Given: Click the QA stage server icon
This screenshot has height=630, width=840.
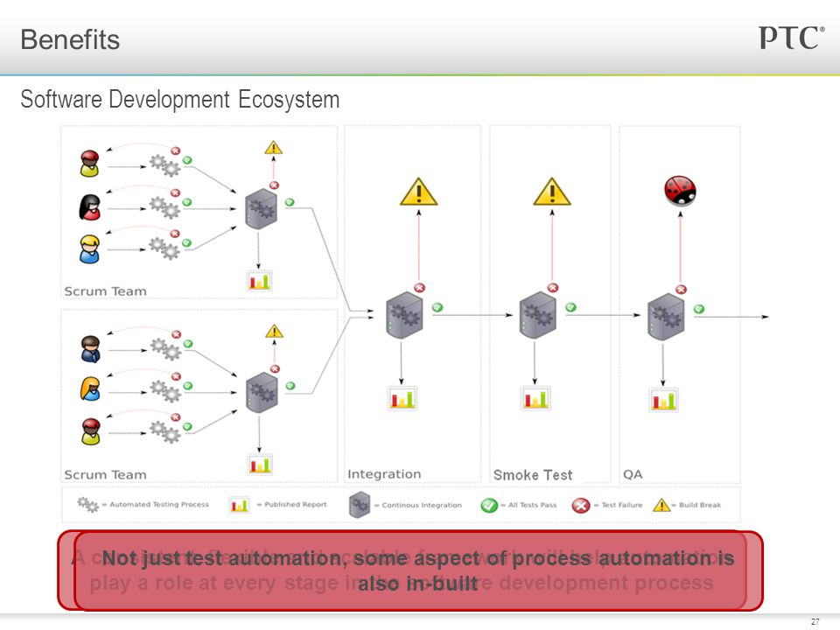Looking at the screenshot, I should point(666,317).
